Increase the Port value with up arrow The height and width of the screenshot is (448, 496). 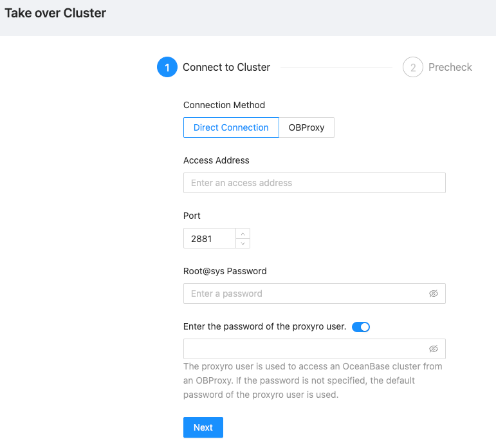tap(243, 234)
